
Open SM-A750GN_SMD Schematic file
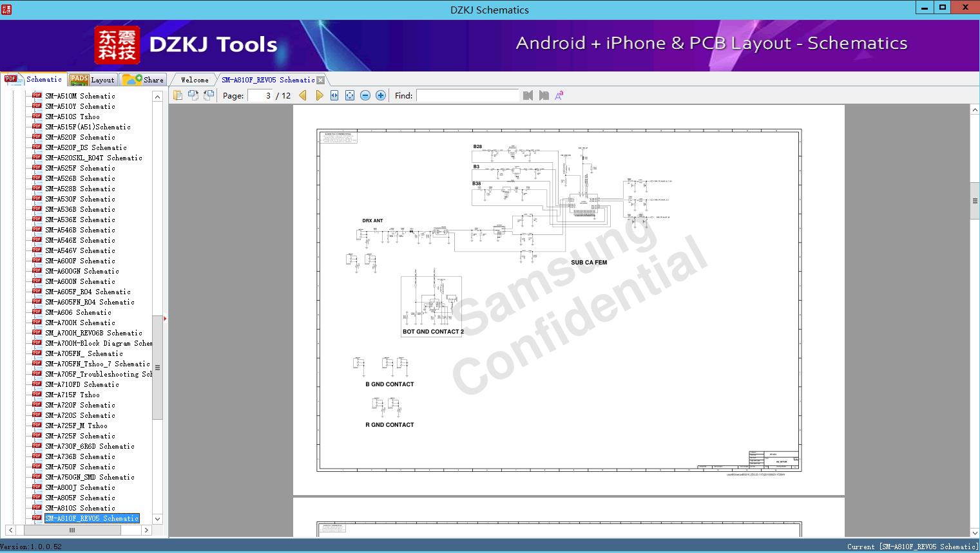click(x=90, y=477)
